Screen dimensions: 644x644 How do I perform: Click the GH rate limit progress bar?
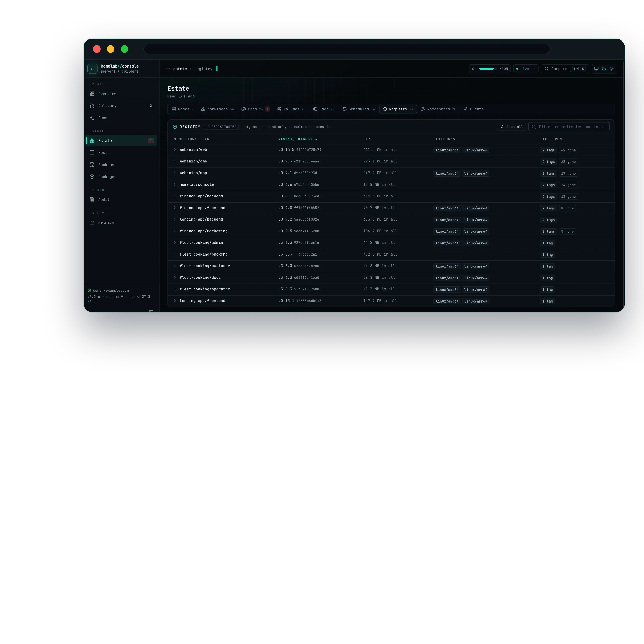[x=488, y=69]
